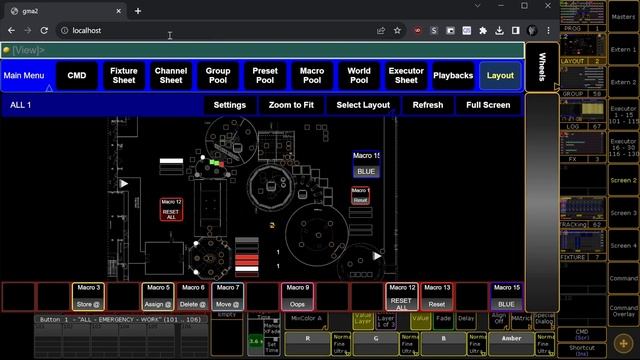640x360 pixels.
Task: Select the Layout view tab
Action: click(500, 76)
